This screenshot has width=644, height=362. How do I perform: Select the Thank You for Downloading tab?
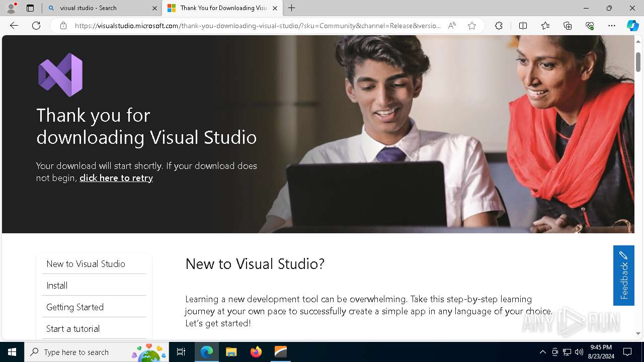222,8
